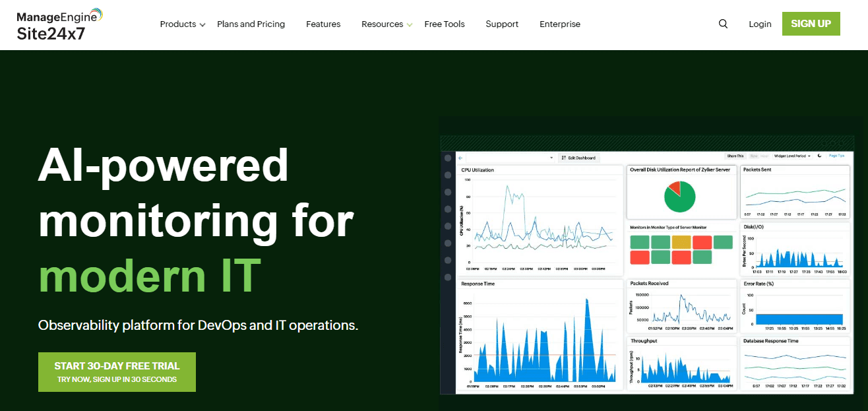Click the "Throughput" widget title

(x=644, y=341)
